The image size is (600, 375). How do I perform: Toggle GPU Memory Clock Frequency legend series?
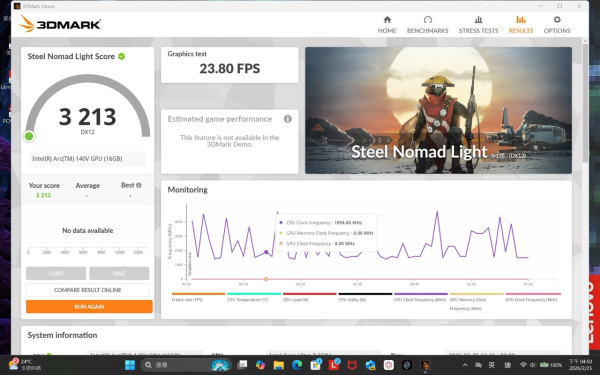(476, 302)
